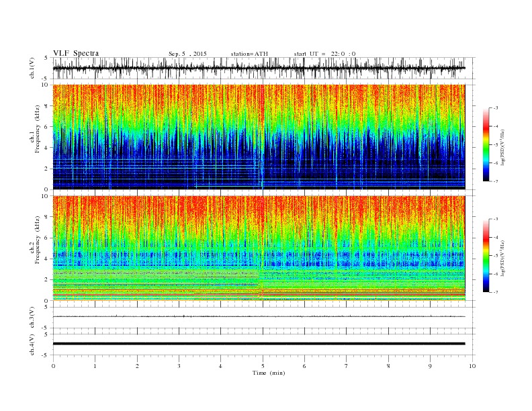532x411 pixels.
Task: Select the date text "Sep. 5 , 2015"
Action: click(x=187, y=54)
